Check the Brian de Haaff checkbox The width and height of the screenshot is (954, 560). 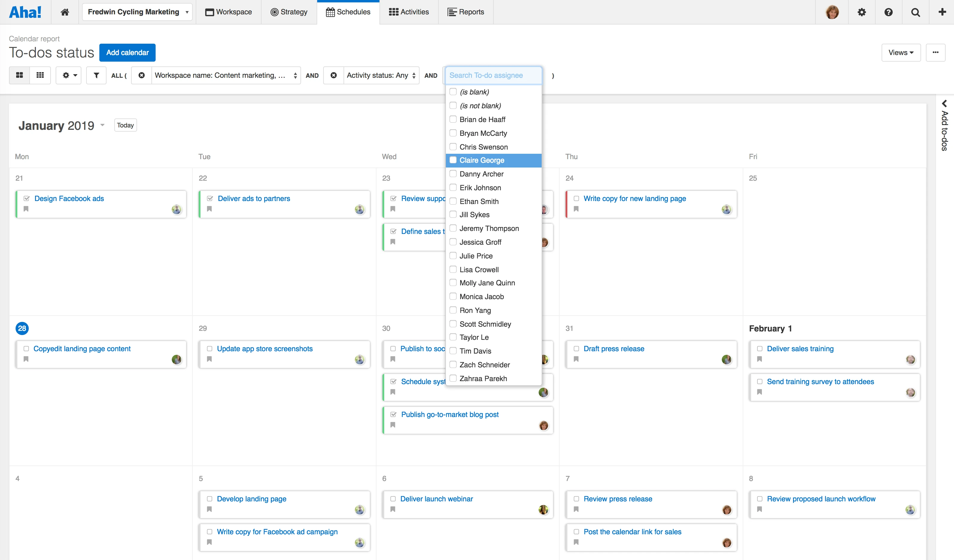pos(453,119)
